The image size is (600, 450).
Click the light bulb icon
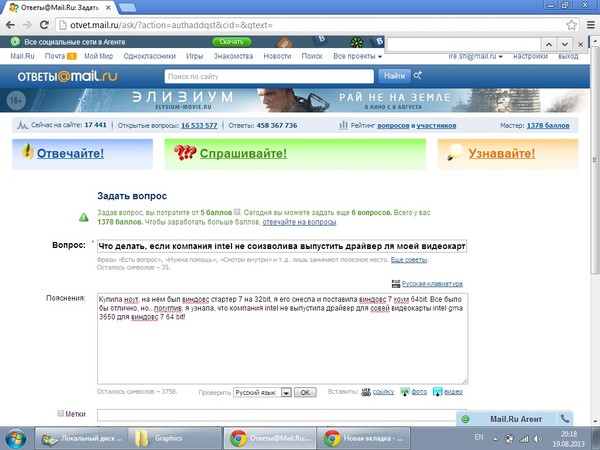455,152
